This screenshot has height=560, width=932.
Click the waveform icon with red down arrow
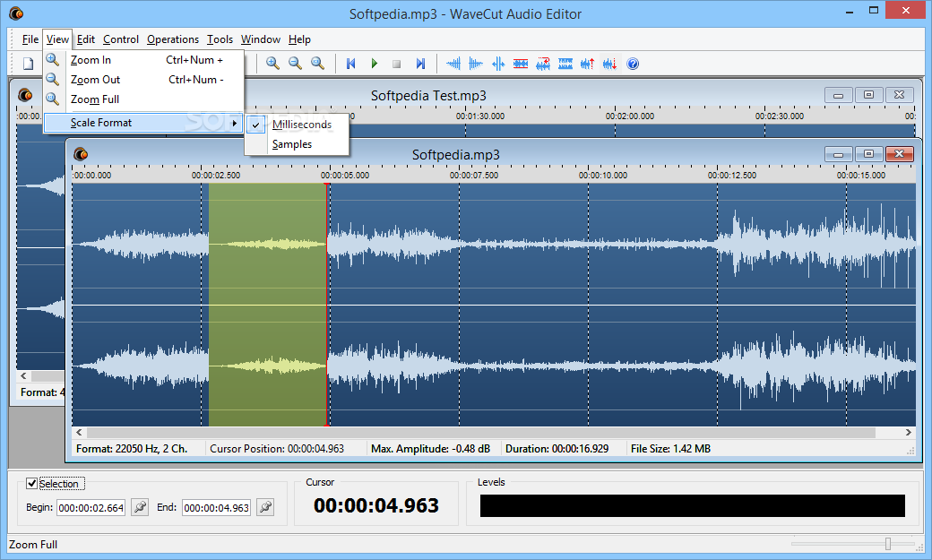click(x=610, y=64)
